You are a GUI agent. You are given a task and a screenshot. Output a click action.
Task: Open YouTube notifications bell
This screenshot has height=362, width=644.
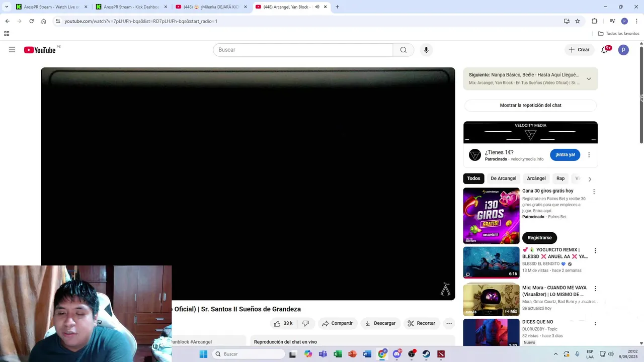pos(605,50)
